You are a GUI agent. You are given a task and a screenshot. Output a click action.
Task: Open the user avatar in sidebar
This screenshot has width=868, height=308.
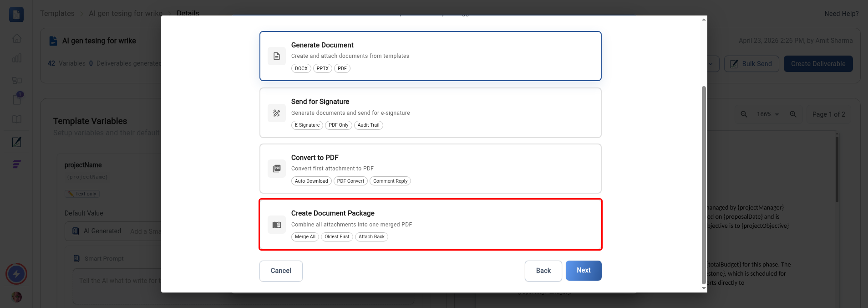[x=17, y=297]
